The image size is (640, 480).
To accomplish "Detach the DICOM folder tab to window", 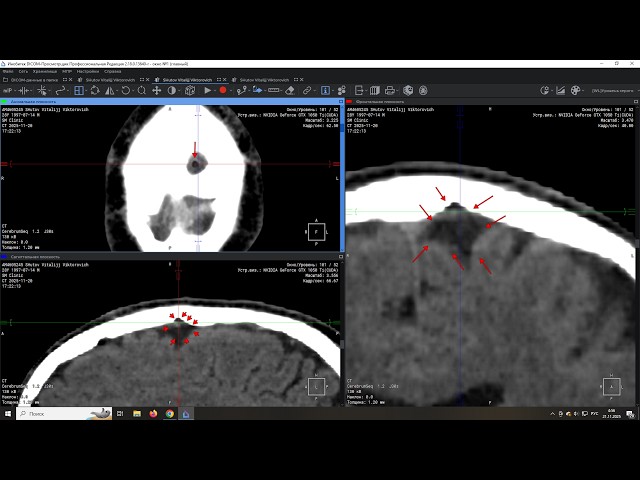I will click(64, 80).
